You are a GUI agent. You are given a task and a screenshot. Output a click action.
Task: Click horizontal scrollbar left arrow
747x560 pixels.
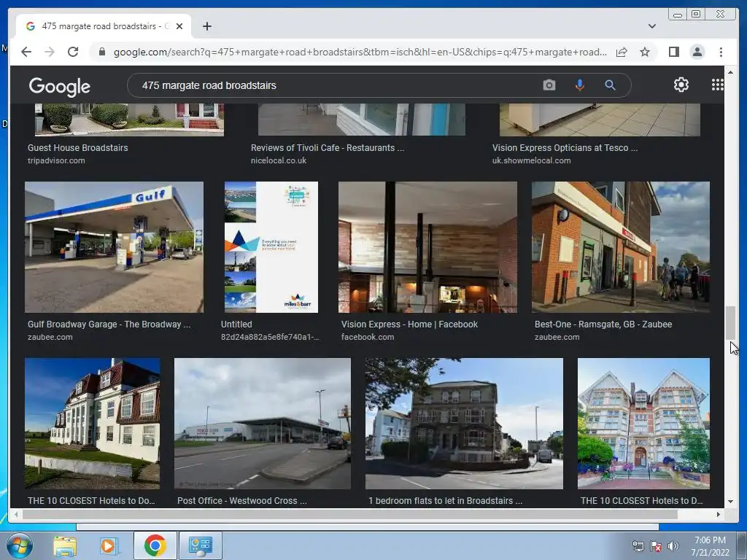pyautogui.click(x=16, y=514)
